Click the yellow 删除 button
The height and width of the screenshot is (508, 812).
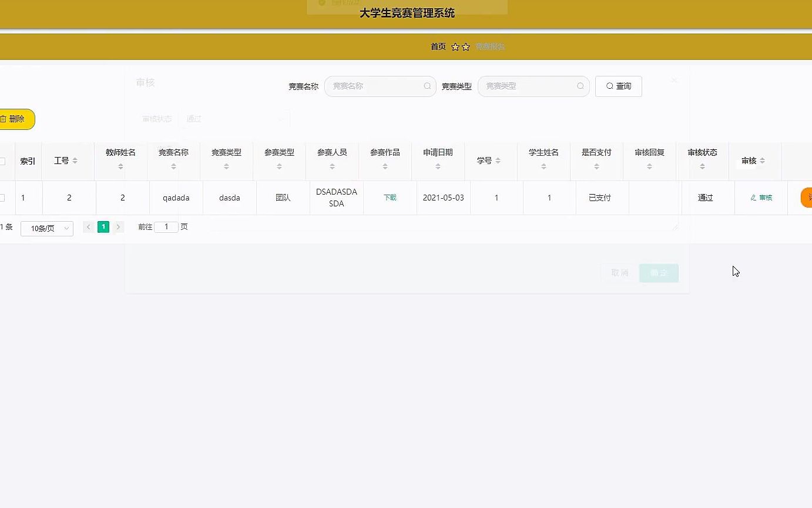tap(16, 119)
